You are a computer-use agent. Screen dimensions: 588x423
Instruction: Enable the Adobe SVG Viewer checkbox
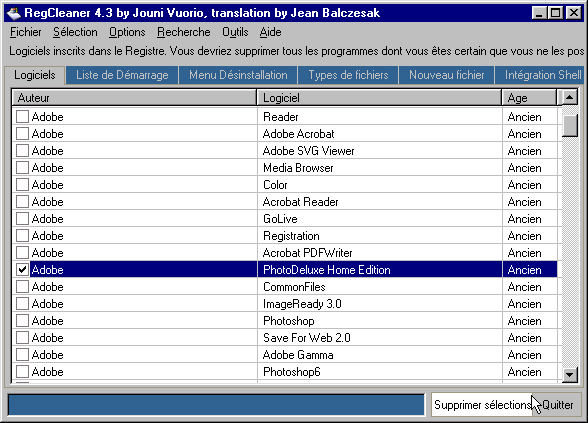point(22,151)
